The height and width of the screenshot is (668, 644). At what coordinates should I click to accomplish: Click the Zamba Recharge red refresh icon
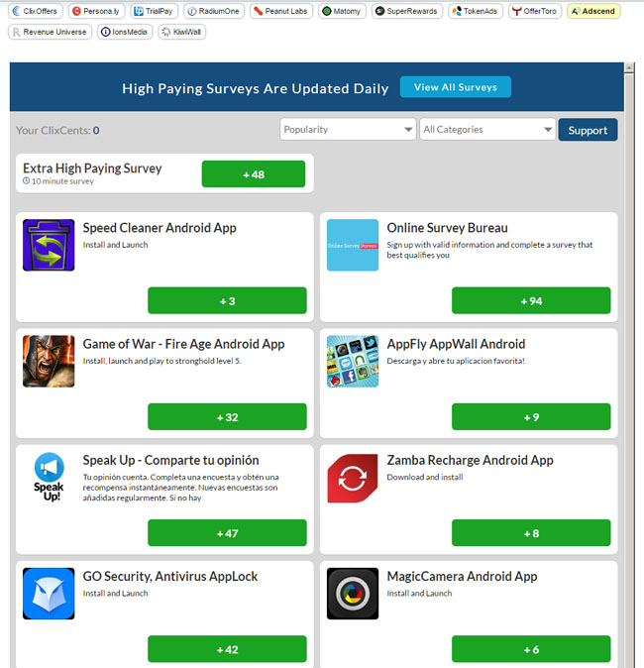(353, 478)
